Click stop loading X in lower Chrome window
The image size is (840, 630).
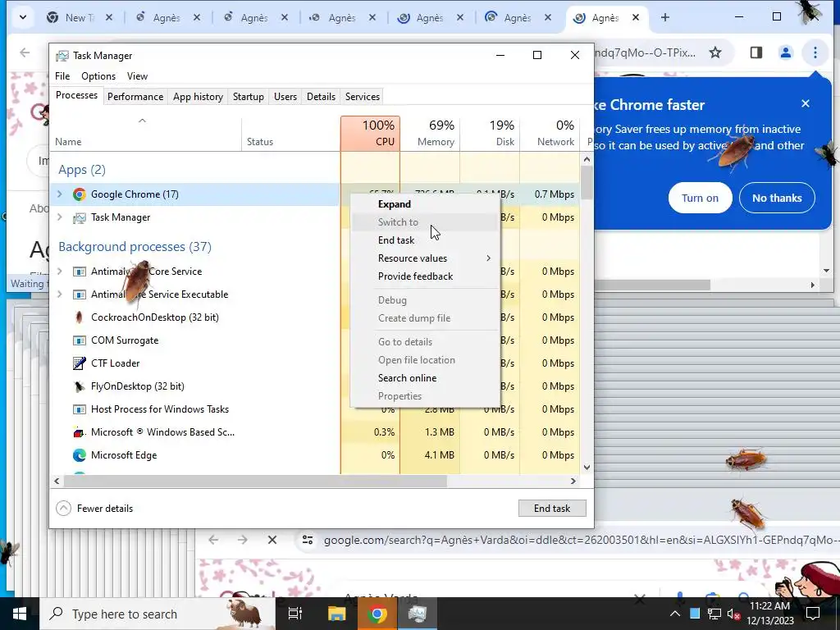(272, 540)
